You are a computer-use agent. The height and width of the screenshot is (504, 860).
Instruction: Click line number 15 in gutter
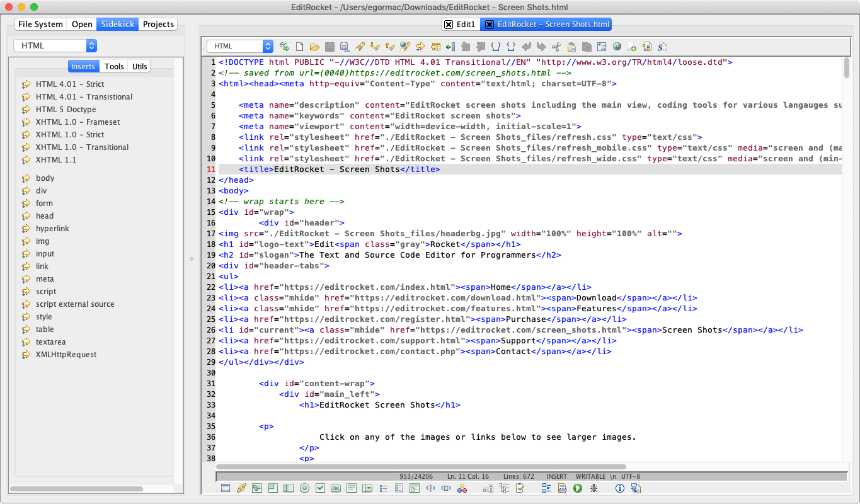pos(211,212)
